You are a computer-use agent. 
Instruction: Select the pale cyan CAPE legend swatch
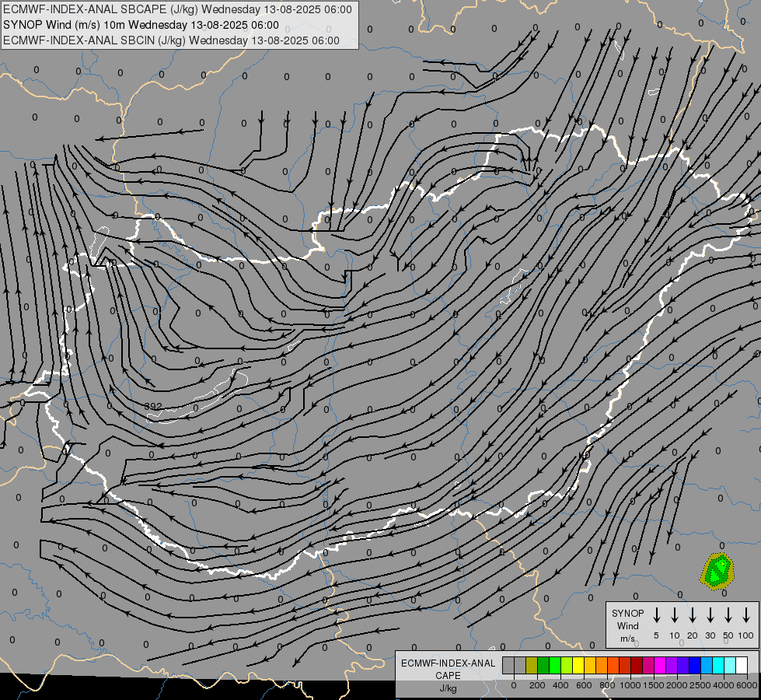(730, 665)
